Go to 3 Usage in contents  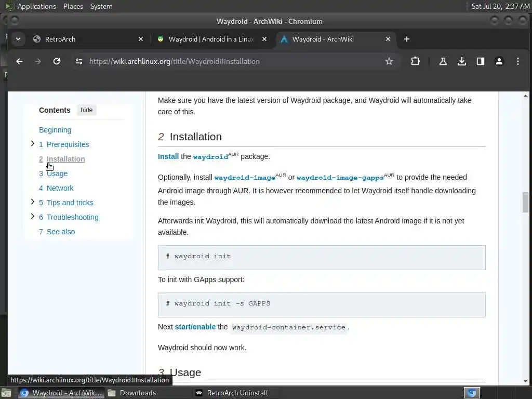(54, 174)
